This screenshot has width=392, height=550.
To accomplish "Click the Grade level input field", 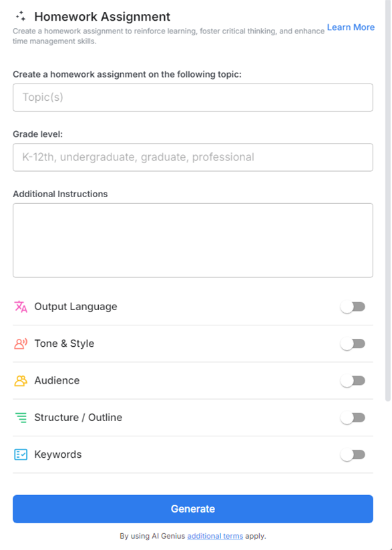I will [x=192, y=157].
